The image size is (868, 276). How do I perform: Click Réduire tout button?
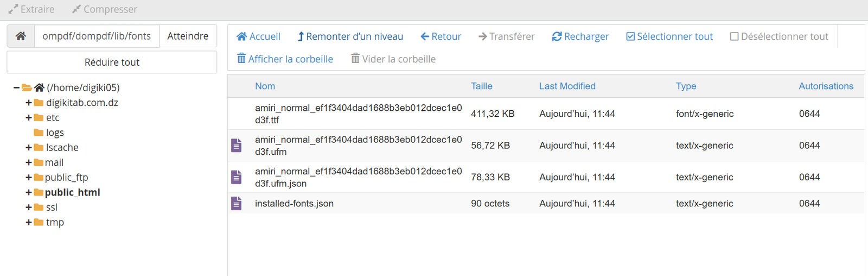[x=112, y=62]
